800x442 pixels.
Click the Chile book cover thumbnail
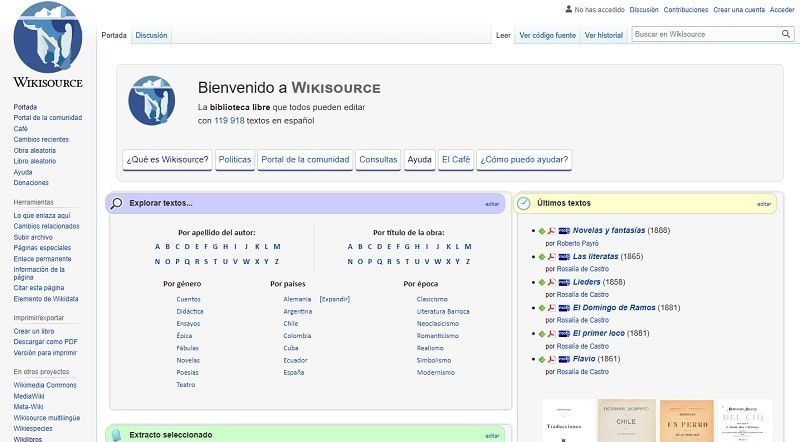(627, 421)
